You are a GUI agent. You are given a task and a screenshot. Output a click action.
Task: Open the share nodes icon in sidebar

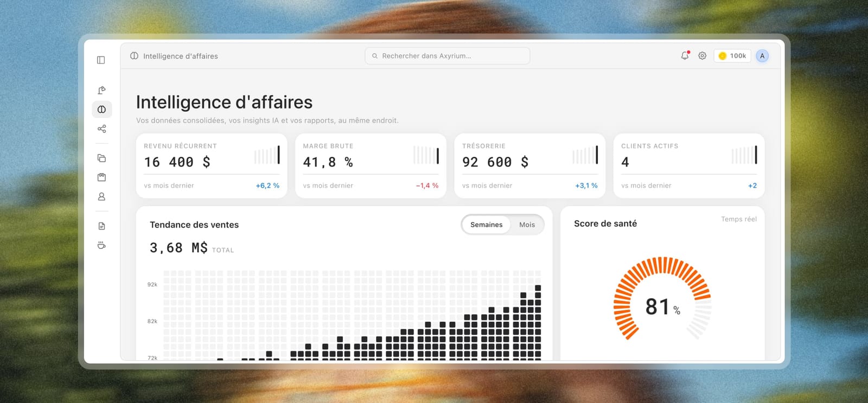coord(101,129)
